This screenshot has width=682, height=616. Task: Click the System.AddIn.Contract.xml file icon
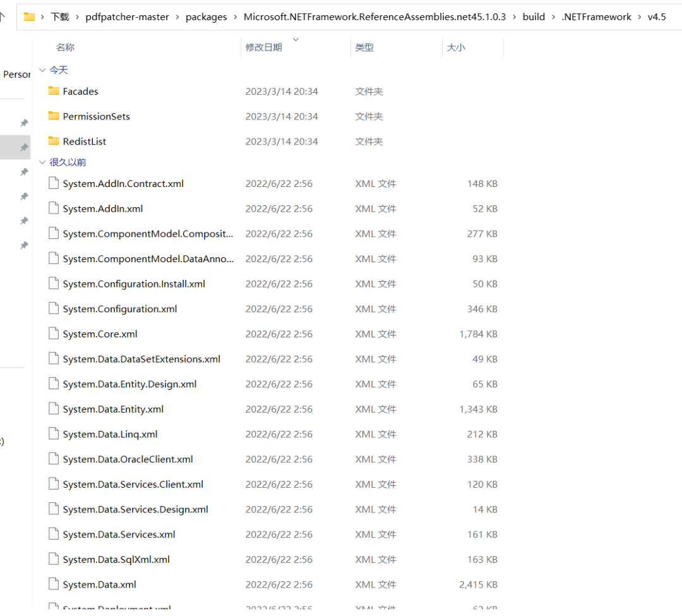pos(54,183)
